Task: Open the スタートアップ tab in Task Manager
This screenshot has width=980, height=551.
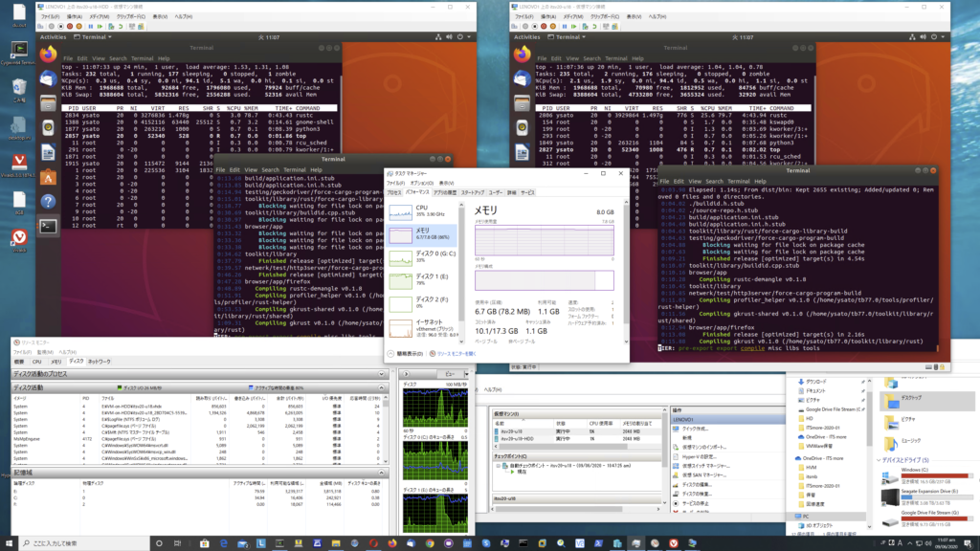Action: (473, 192)
